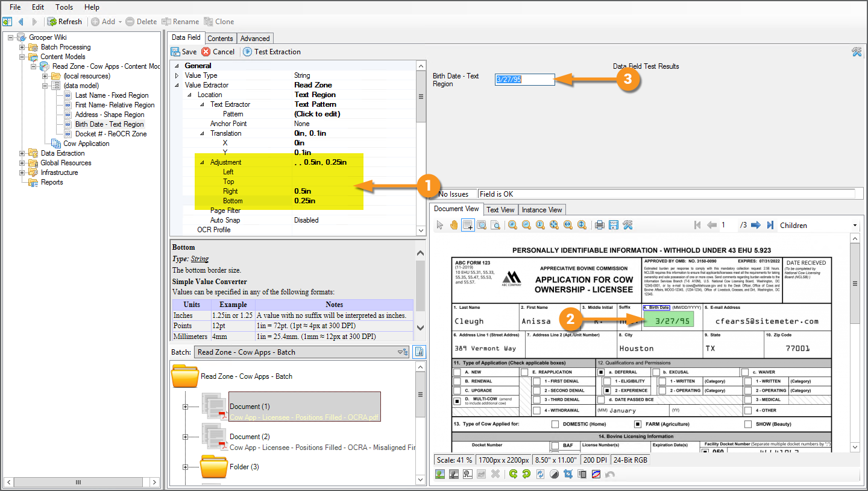Select the hand pan tool in document viewer
This screenshot has height=491, width=868.
point(453,225)
